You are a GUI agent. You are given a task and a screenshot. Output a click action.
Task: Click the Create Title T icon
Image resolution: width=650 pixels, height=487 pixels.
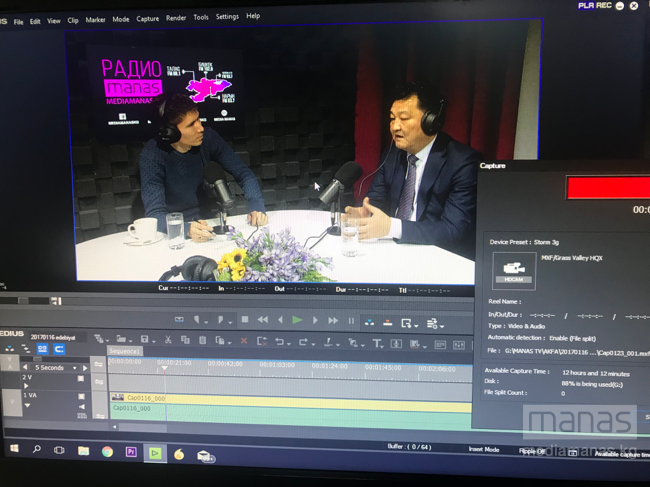point(376,343)
